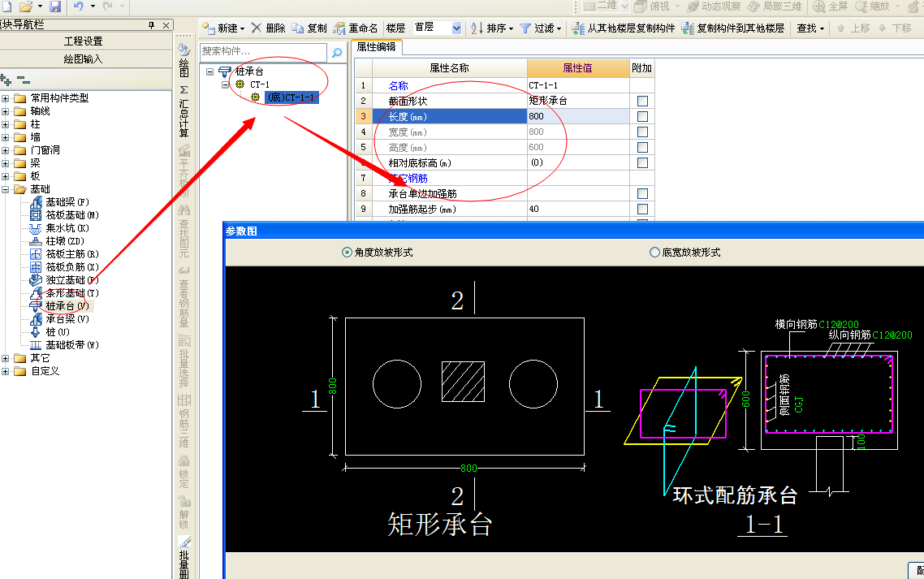Click the expand-all plus icon in navigation
This screenshot has height=579, width=924.
click(x=6, y=80)
